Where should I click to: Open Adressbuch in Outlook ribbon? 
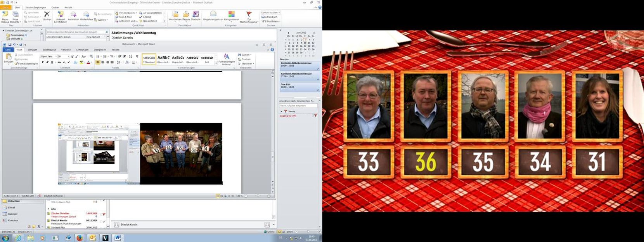click(270, 17)
